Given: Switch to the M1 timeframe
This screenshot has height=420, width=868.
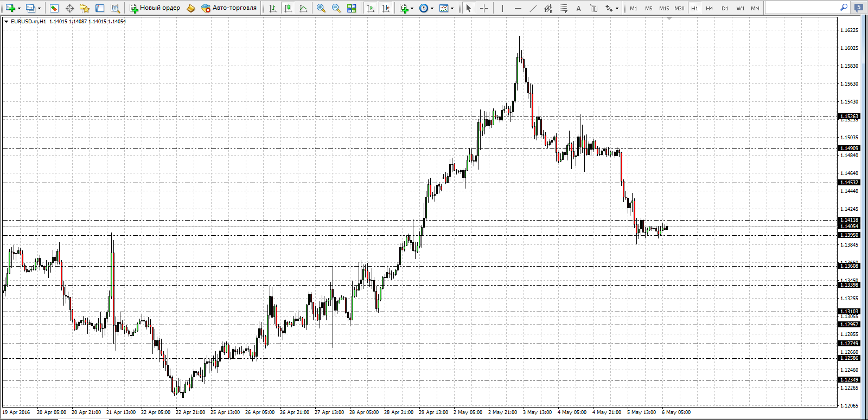Looking at the screenshot, I should click(634, 8).
